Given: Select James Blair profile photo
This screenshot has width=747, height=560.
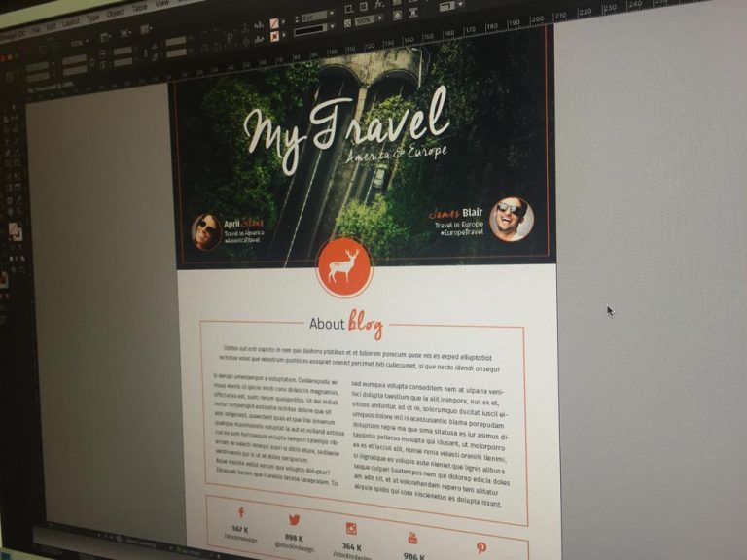Looking at the screenshot, I should pos(513,220).
